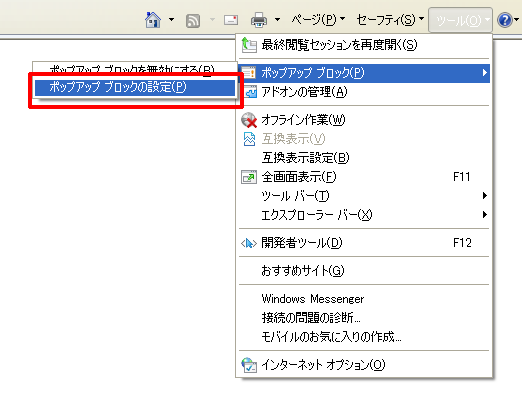Click the ツール(O) toolbar button
Image resolution: width=522 pixels, height=398 pixels.
pos(460,20)
